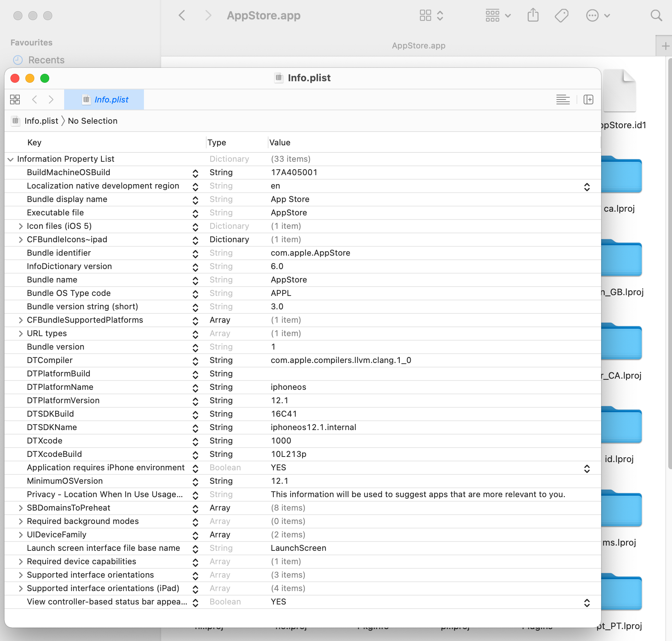Select the DTPlatformName row
Image resolution: width=672 pixels, height=641 pixels.
pos(303,387)
